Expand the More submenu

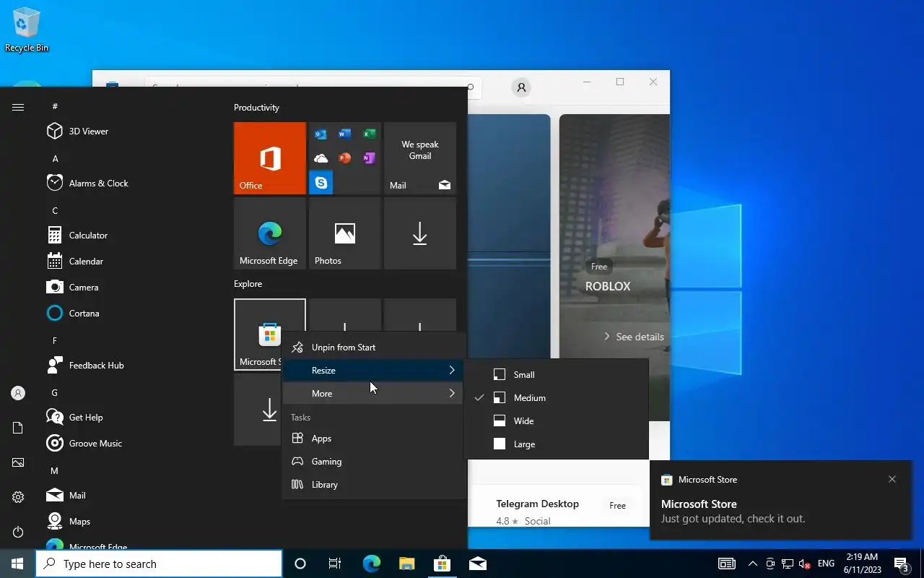[373, 394]
